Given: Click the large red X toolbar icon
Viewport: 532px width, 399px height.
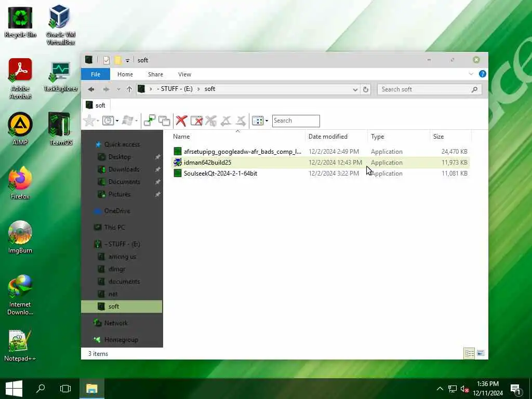Looking at the screenshot, I should click(181, 121).
